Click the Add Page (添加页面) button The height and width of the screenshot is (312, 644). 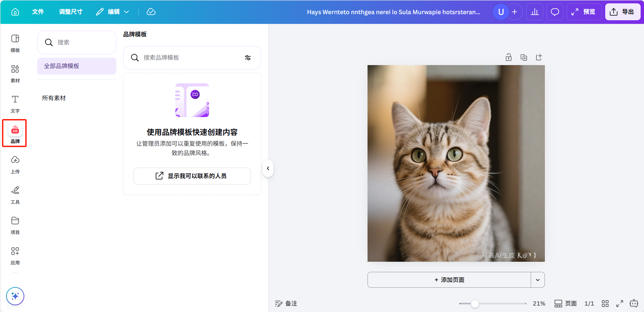[449, 280]
